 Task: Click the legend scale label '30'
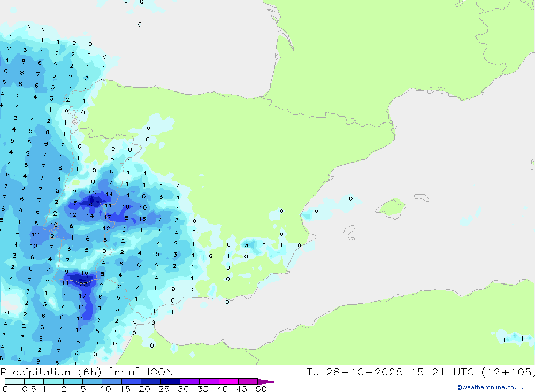click(183, 389)
